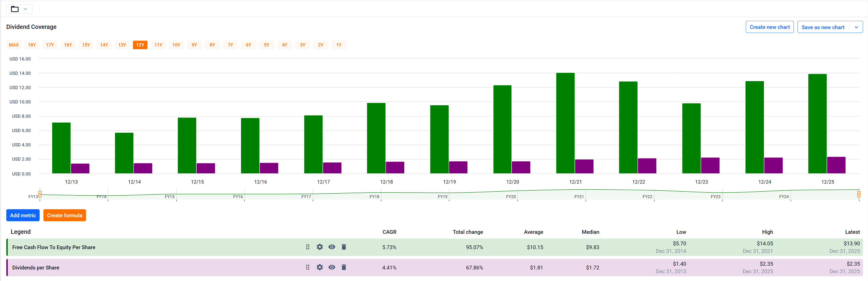This screenshot has height=281, width=868.
Task: Switch to the 5Y time range
Action: point(266,45)
